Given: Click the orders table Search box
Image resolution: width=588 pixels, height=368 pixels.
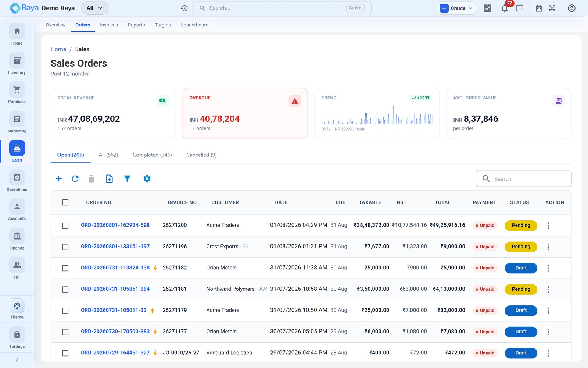Looking at the screenshot, I should [523, 179].
